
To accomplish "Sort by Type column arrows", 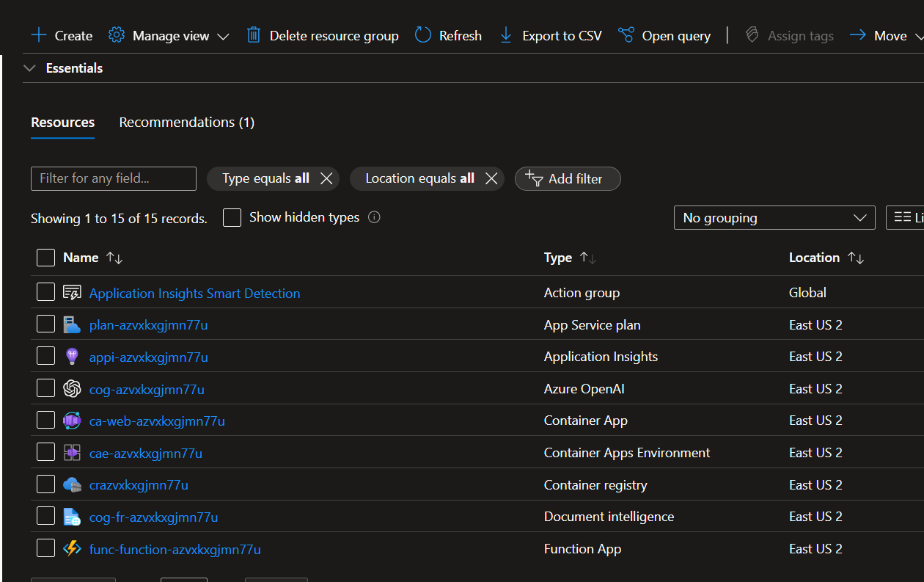I will point(588,258).
